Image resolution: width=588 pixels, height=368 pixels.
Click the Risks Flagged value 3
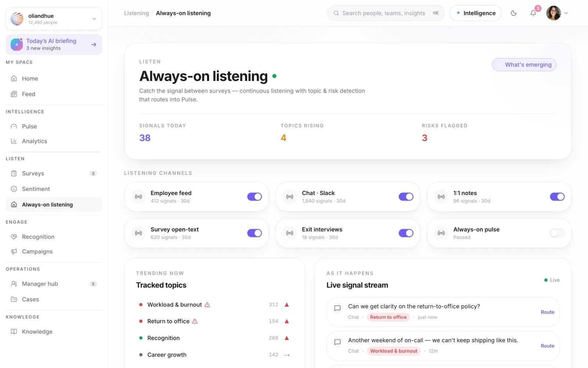(x=424, y=138)
